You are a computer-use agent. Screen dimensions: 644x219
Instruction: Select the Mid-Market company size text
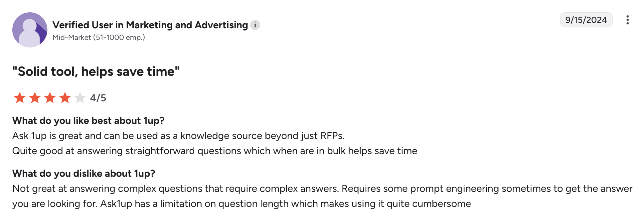click(99, 38)
